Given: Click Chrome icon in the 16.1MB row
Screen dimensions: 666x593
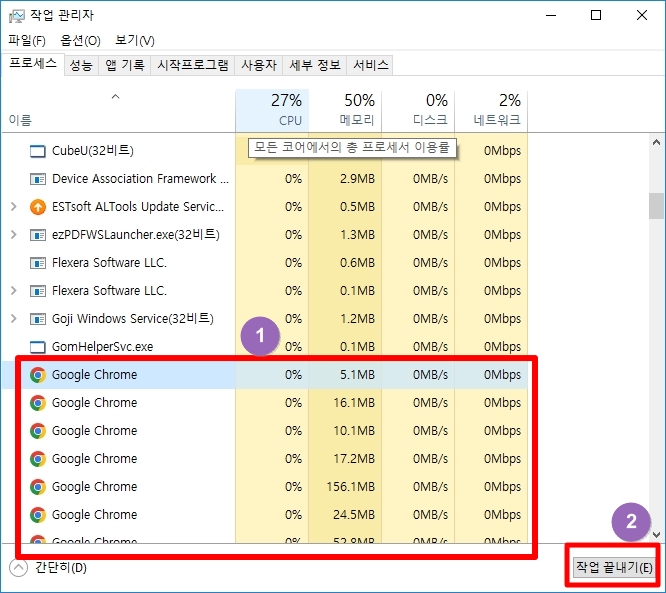Looking at the screenshot, I should point(37,403).
